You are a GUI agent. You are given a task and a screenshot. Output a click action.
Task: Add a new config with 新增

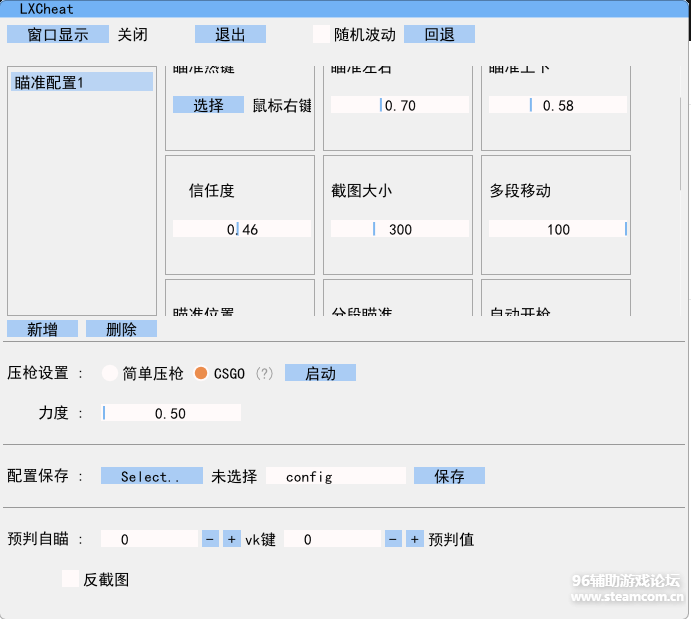point(42,329)
